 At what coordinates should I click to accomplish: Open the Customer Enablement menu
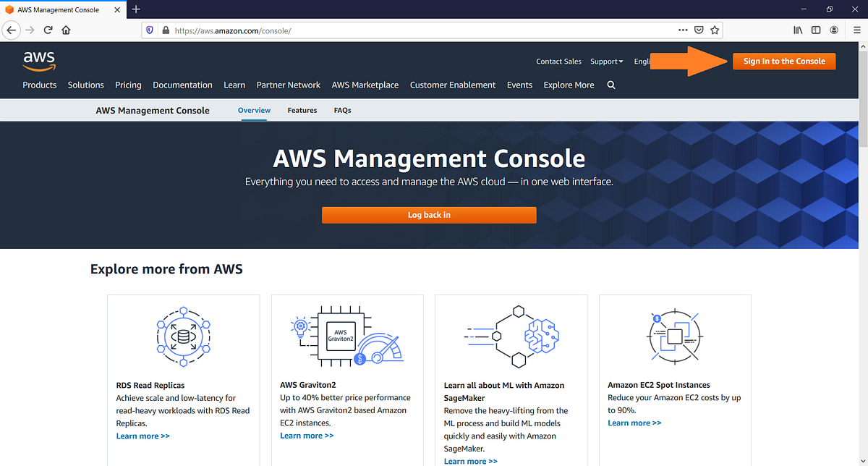point(453,85)
